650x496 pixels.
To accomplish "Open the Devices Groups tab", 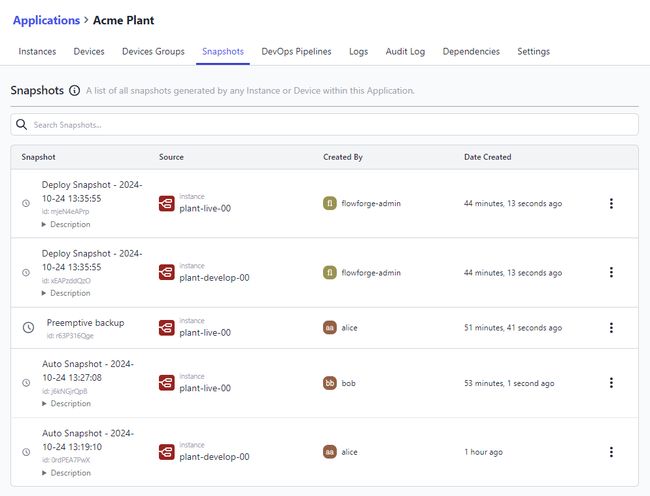I will pos(153,51).
